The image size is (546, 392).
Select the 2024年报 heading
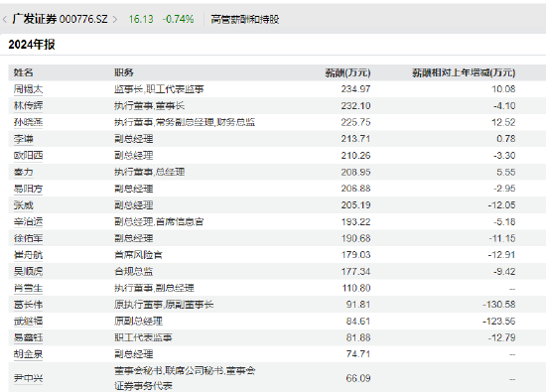tap(32, 45)
